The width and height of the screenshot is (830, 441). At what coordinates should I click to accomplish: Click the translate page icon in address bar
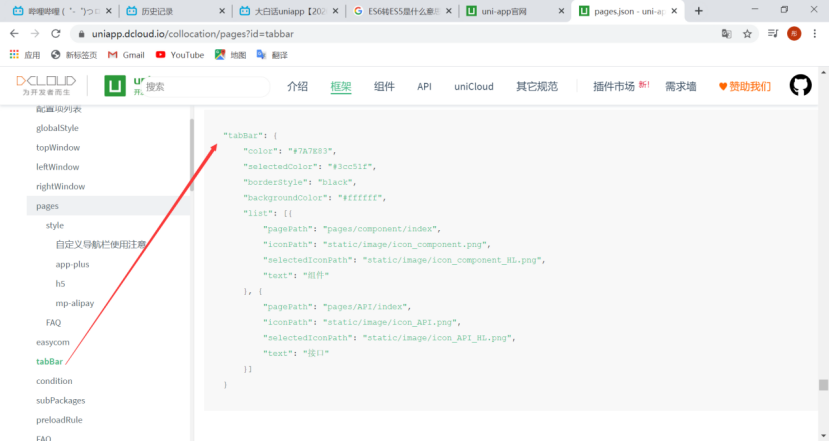click(726, 34)
